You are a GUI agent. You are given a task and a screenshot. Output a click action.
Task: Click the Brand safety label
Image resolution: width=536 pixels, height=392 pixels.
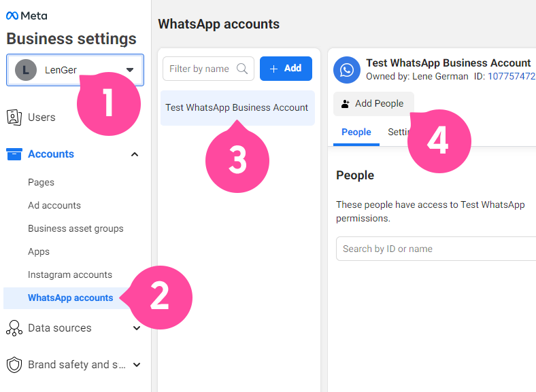coord(77,365)
